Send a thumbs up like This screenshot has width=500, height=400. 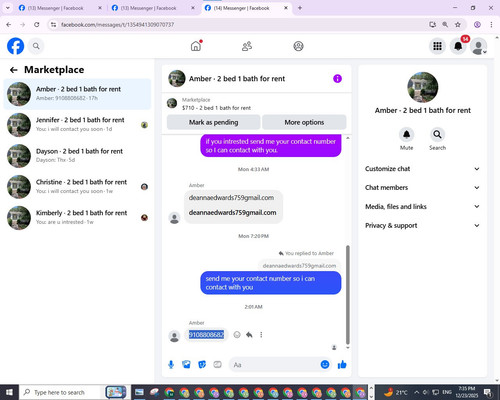(342, 365)
